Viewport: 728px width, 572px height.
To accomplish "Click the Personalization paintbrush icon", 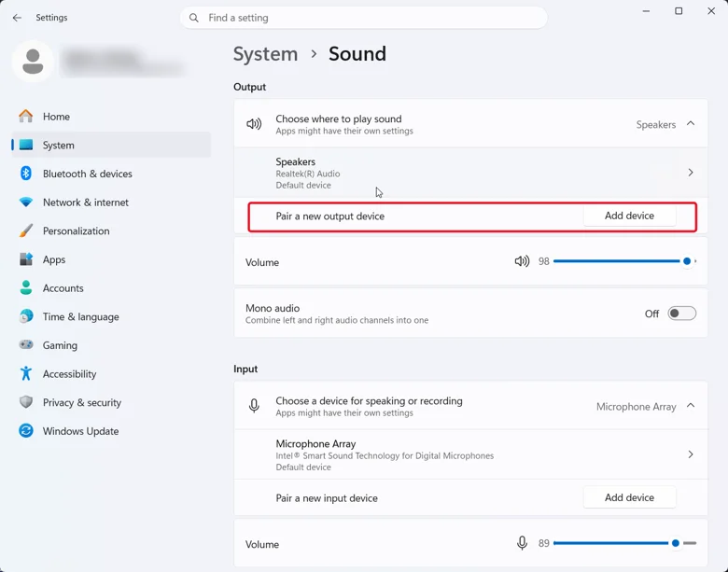I will (x=26, y=230).
